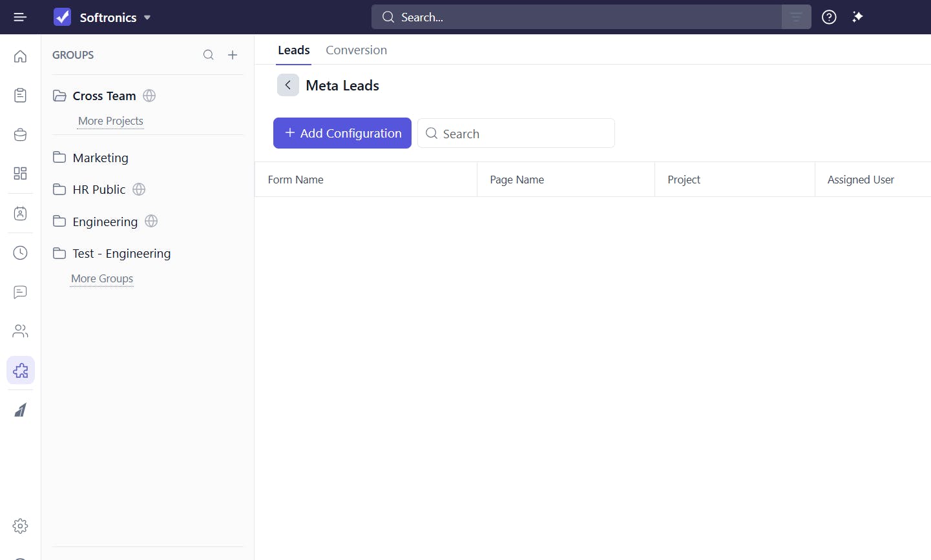Select the Leads tab

point(293,50)
